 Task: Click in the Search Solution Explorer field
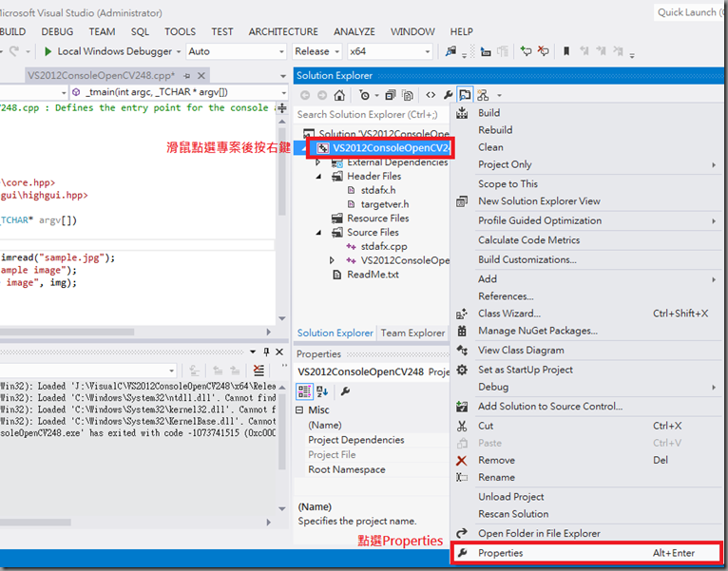[372, 115]
